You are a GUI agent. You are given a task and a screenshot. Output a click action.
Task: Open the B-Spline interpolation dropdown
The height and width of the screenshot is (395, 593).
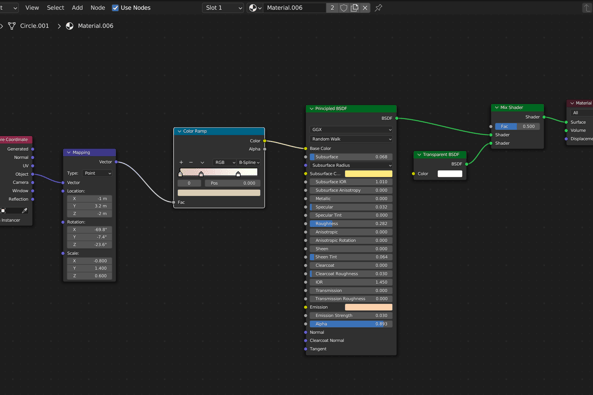[x=249, y=162]
